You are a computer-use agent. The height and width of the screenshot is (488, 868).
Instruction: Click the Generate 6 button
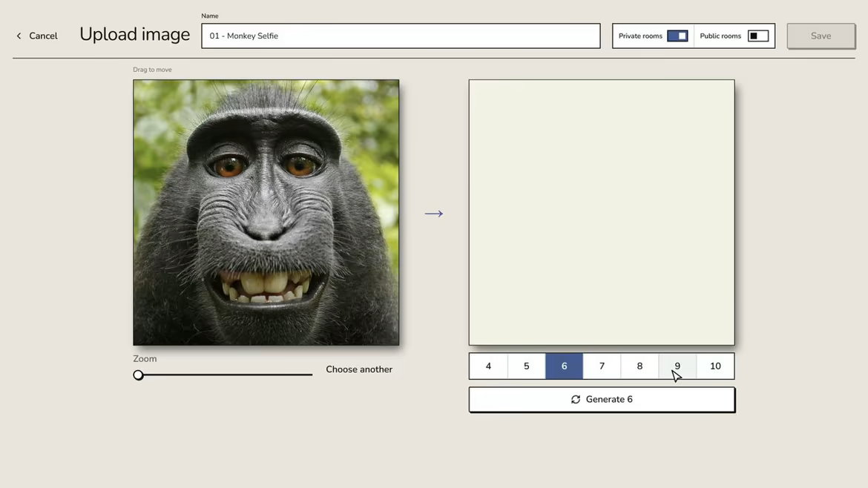tap(602, 400)
